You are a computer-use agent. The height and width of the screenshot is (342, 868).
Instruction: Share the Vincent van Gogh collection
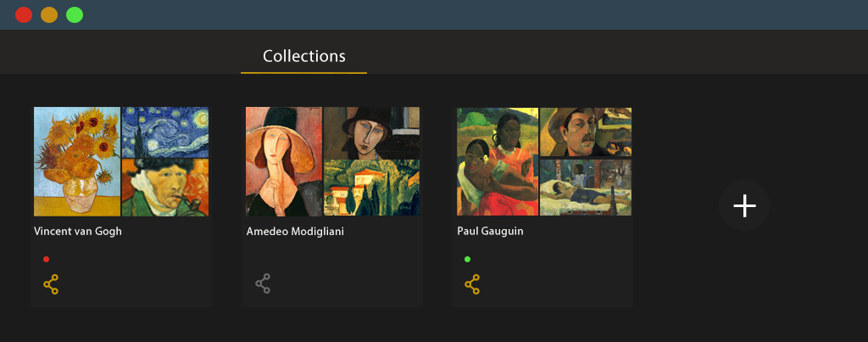pyautogui.click(x=51, y=284)
